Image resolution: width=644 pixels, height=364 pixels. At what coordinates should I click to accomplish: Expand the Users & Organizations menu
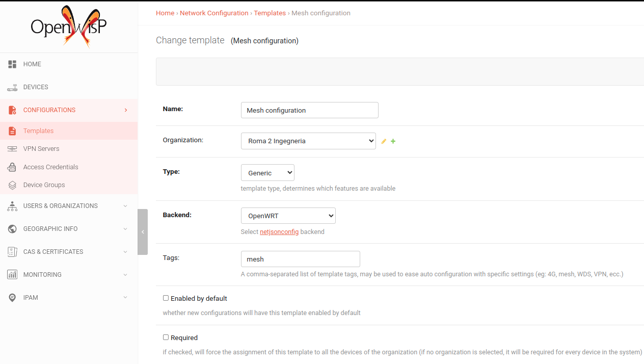61,205
